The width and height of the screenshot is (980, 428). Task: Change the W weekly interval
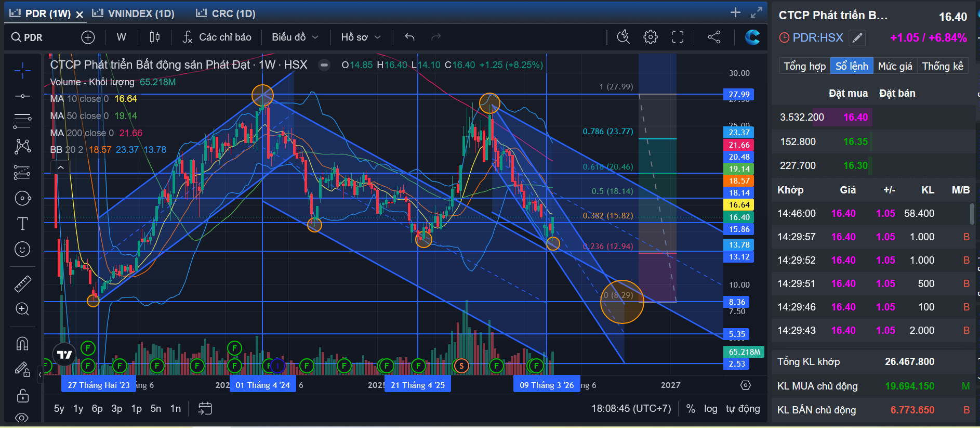pyautogui.click(x=121, y=37)
